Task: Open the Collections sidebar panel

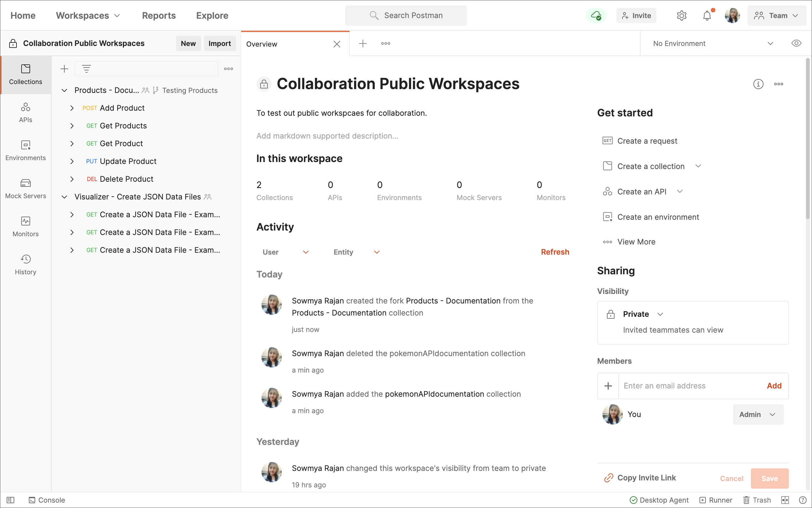Action: [x=26, y=75]
